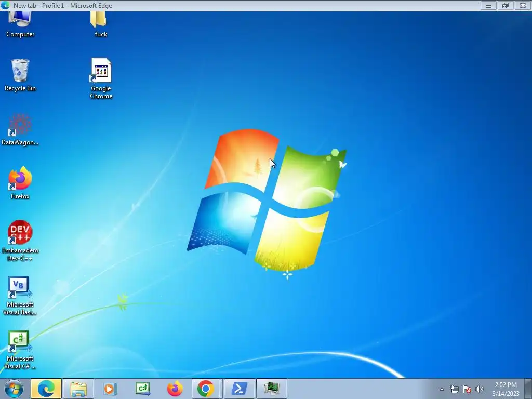Viewport: 532px width, 399px height.
Task: Click the Microsoft Edge taskbar button
Action: pos(46,389)
